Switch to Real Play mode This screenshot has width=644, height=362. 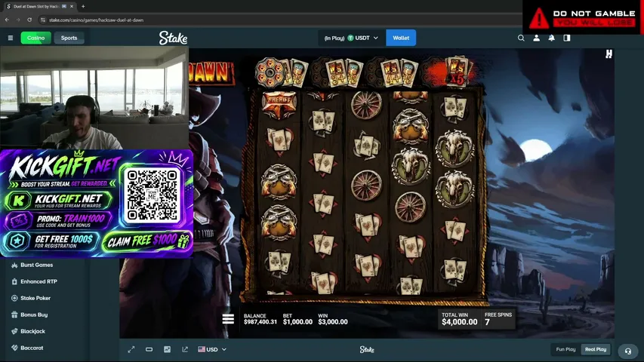pyautogui.click(x=596, y=349)
